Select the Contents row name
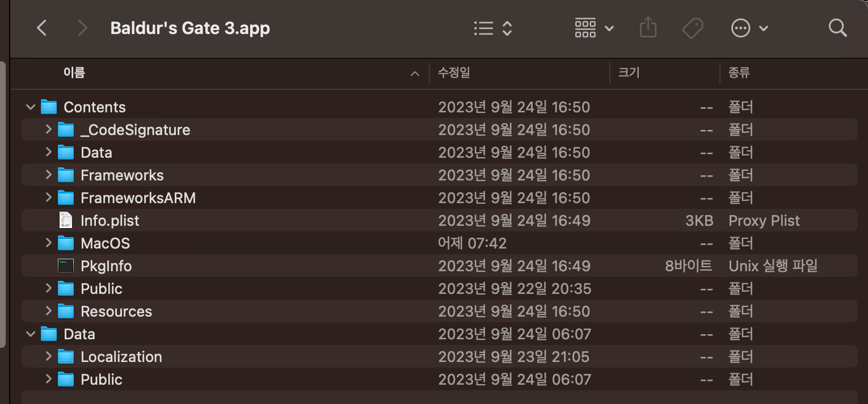The width and height of the screenshot is (868, 404). click(x=95, y=107)
